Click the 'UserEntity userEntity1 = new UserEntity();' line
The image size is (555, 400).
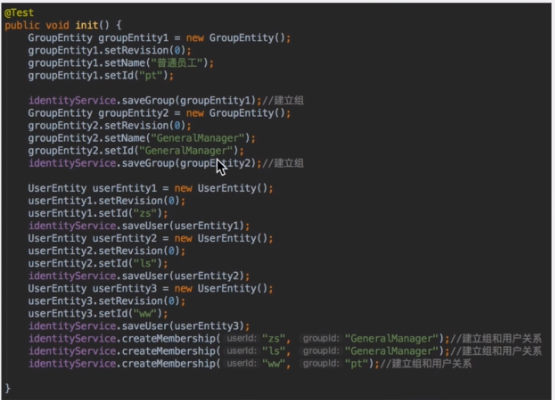150,188
